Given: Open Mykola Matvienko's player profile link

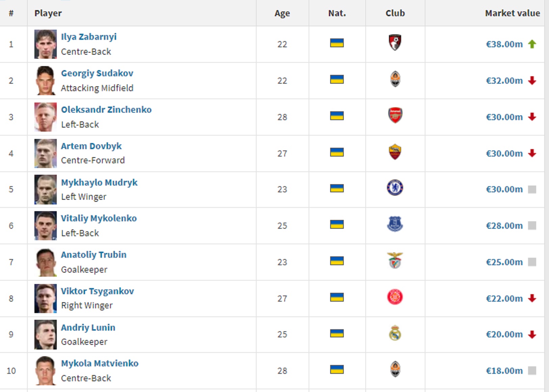Looking at the screenshot, I should pos(100,363).
